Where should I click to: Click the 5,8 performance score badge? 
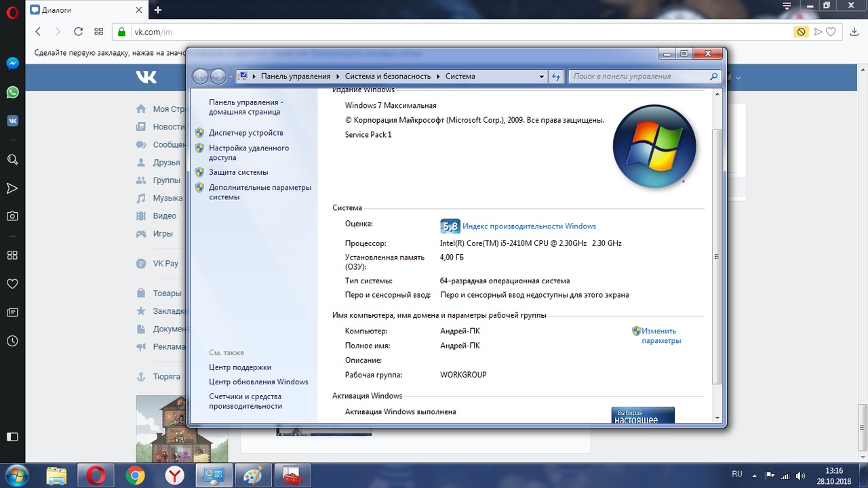click(x=450, y=226)
